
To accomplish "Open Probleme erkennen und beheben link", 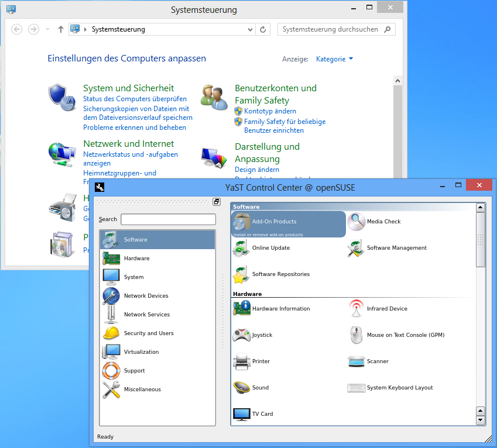I will click(135, 127).
